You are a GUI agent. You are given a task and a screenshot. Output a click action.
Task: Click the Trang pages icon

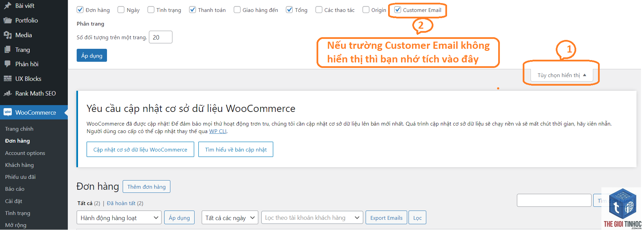7,50
